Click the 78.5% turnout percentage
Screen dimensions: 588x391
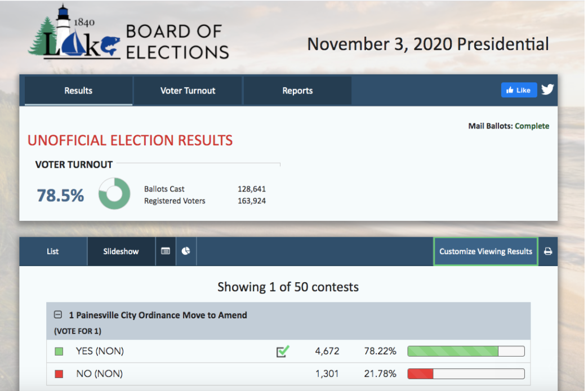pos(60,195)
